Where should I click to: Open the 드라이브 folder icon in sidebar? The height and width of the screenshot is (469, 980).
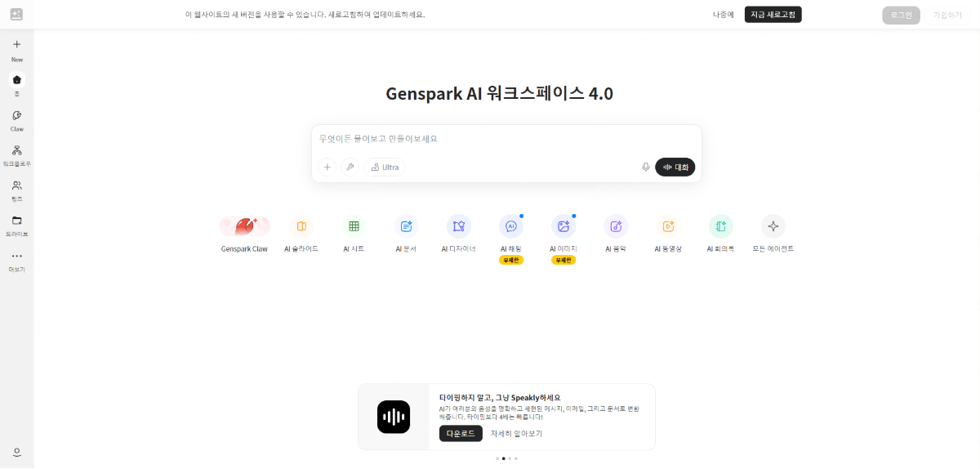[x=16, y=221]
